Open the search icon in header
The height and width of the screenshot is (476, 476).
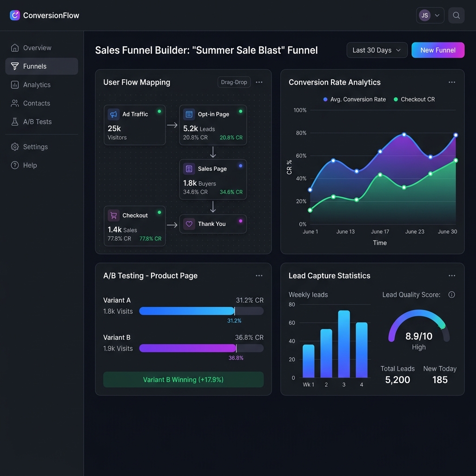click(x=456, y=15)
